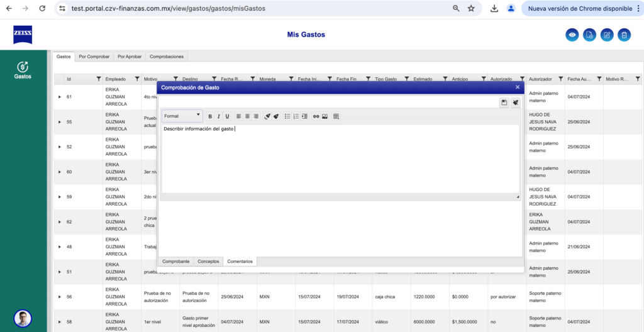The width and height of the screenshot is (644, 332).
Task: Filter the Id column
Action: point(98,79)
